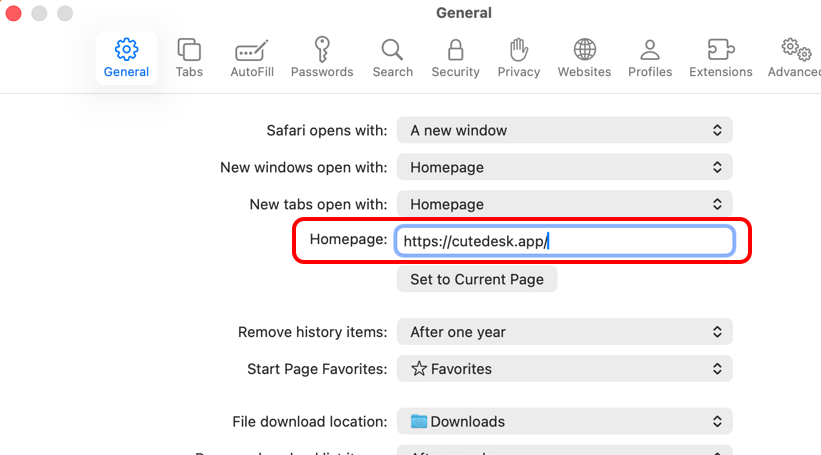
Task: Switch to the Websites globe pane
Action: pyautogui.click(x=584, y=58)
